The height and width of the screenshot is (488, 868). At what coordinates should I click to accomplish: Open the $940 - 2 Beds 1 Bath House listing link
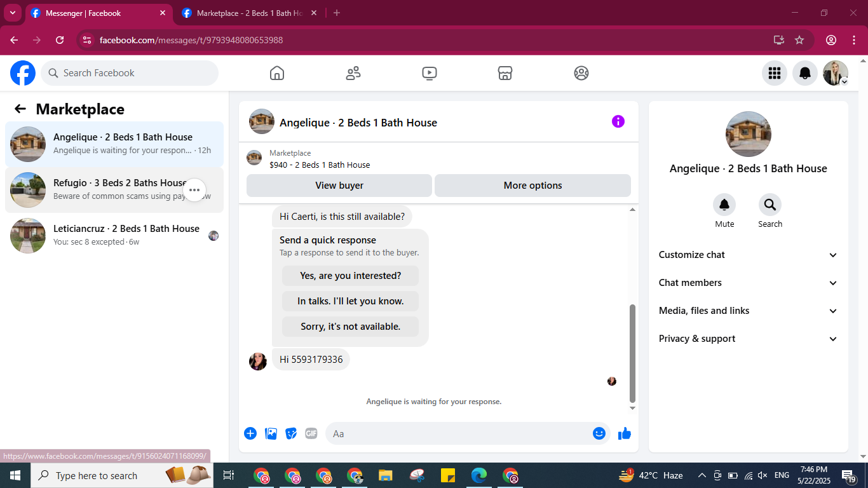pyautogui.click(x=320, y=165)
